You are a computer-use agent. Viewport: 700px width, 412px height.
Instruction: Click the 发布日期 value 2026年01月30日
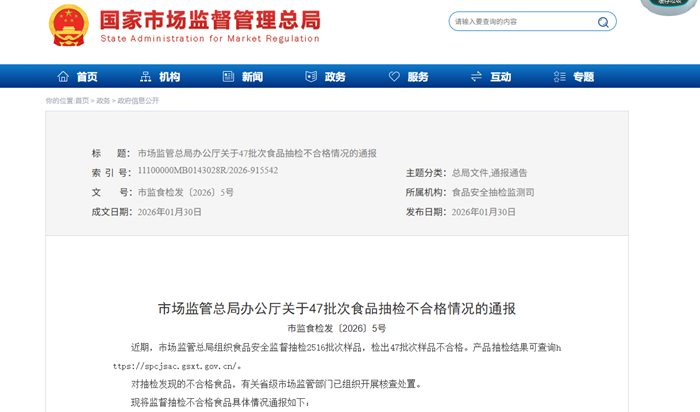[483, 212]
